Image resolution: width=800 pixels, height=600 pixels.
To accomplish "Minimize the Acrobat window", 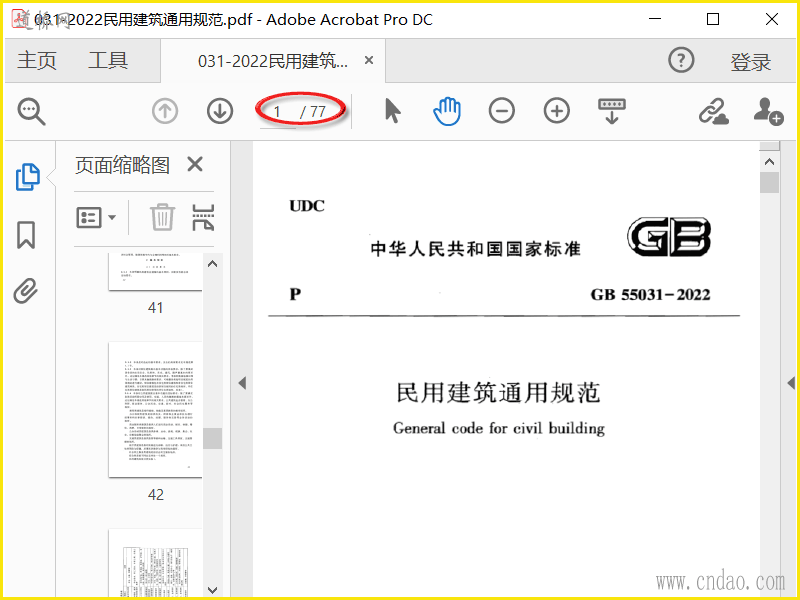I will (x=655, y=19).
